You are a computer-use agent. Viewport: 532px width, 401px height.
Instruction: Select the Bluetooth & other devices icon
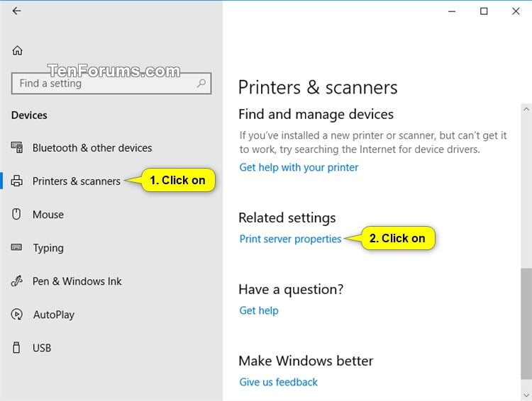pos(17,147)
